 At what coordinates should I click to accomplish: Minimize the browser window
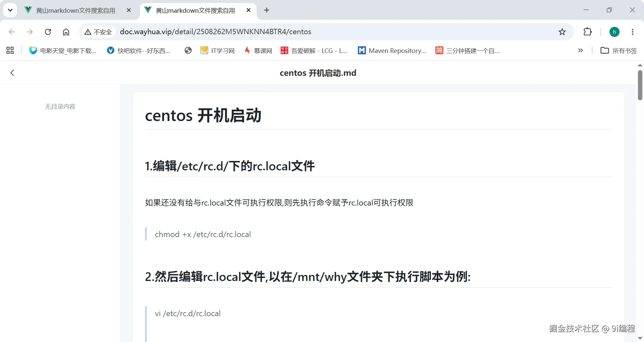[x=586, y=10]
